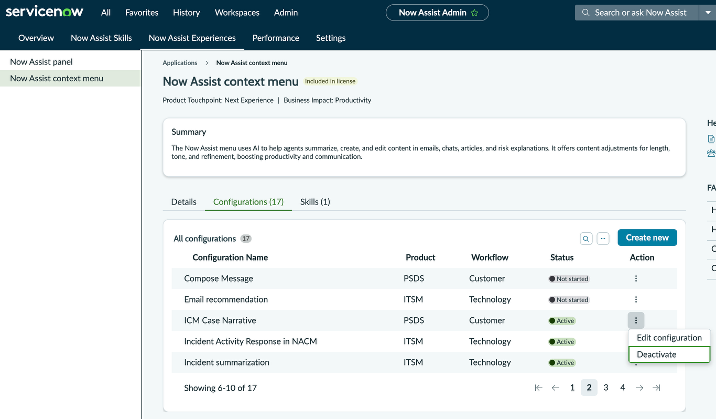Click the search icon above configurations table

click(586, 238)
